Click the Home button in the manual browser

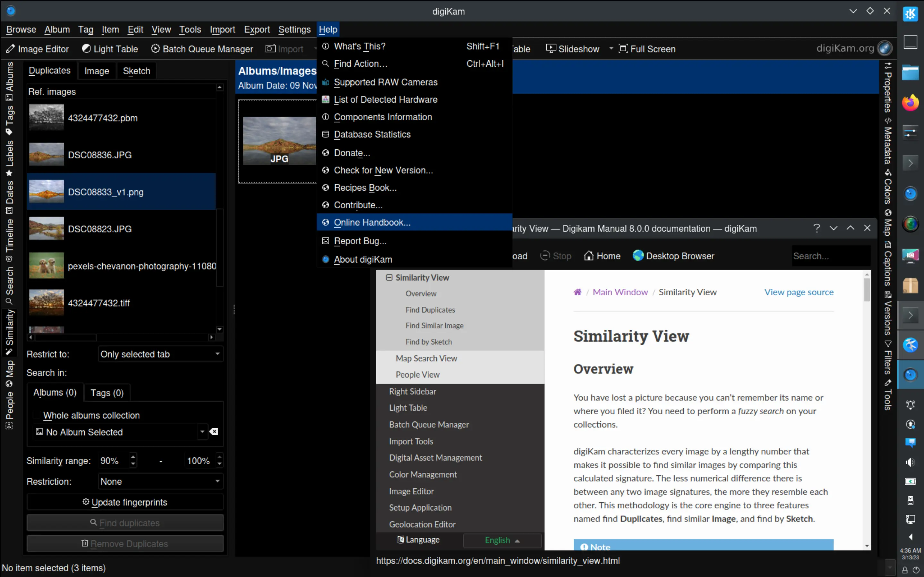pyautogui.click(x=602, y=256)
